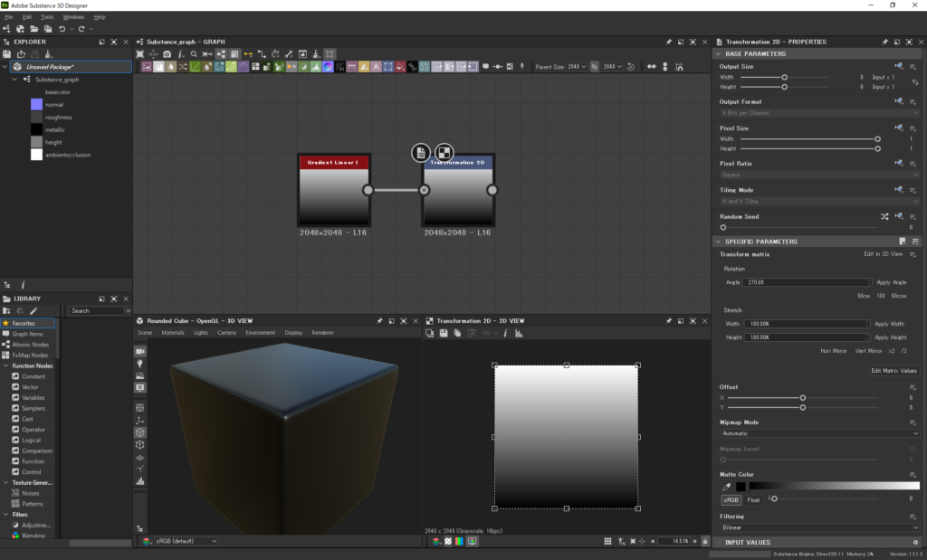Adjust the Offset X slider handle

pyautogui.click(x=803, y=397)
